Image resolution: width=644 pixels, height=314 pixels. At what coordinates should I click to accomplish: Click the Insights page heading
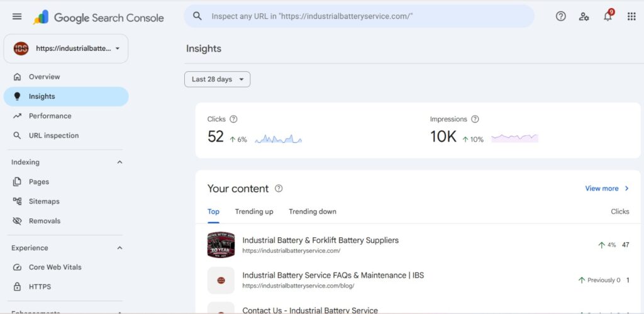coord(204,48)
